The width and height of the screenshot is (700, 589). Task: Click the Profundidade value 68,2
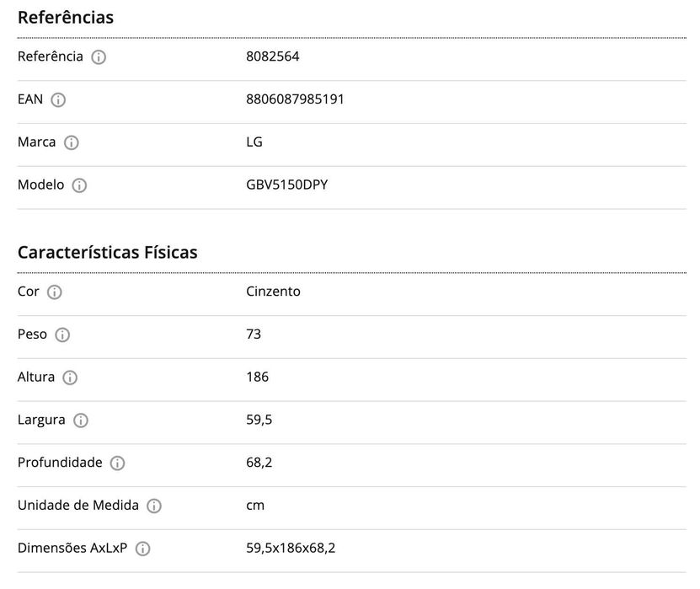pos(259,463)
